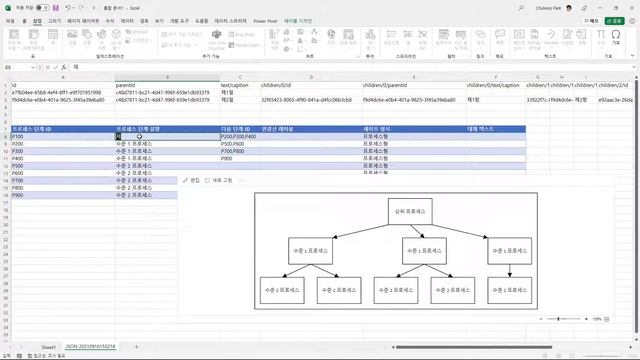Click the SmartArt button
The height and width of the screenshot is (360, 640).
click(x=137, y=32)
